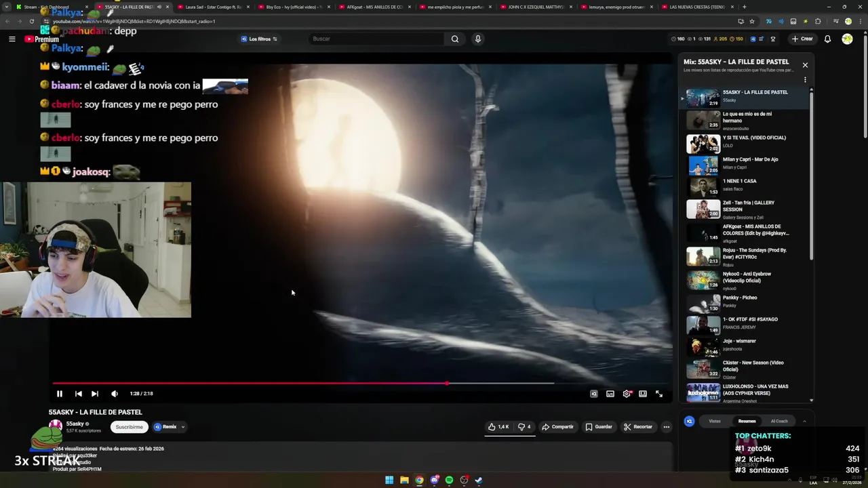Viewport: 868px width, 488px height.
Task: Play Lo que es mio es de mi hermano
Action: coord(746,120)
